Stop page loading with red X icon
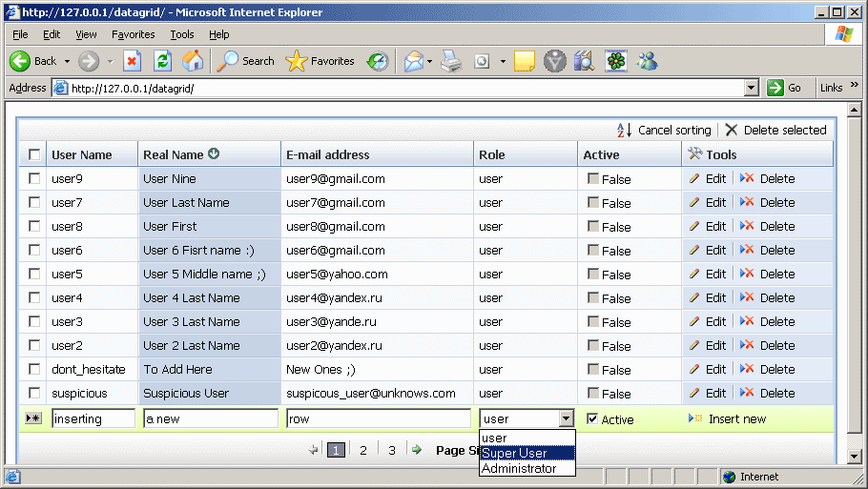Image resolution: width=868 pixels, height=489 pixels. (132, 61)
